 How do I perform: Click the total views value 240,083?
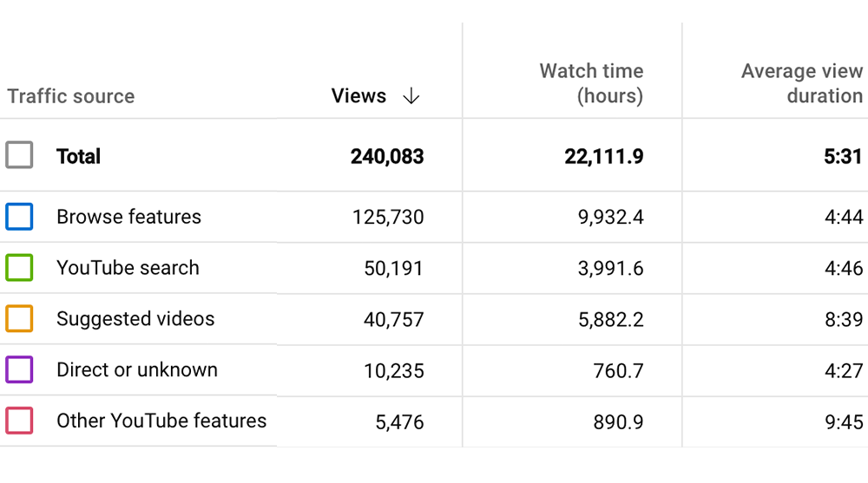tap(387, 157)
